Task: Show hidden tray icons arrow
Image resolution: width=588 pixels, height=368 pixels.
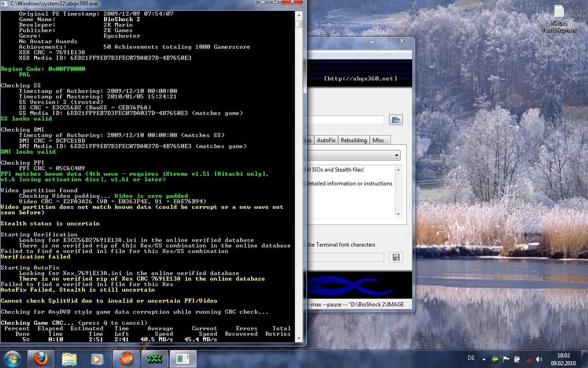Action: click(x=483, y=359)
